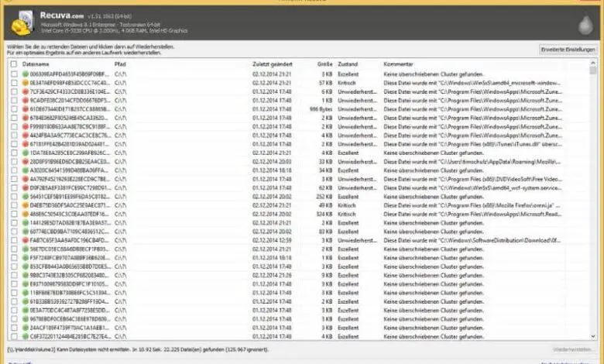Click the orange status dot of the 324 KB file
The image size is (604, 364).
[x=26, y=215]
